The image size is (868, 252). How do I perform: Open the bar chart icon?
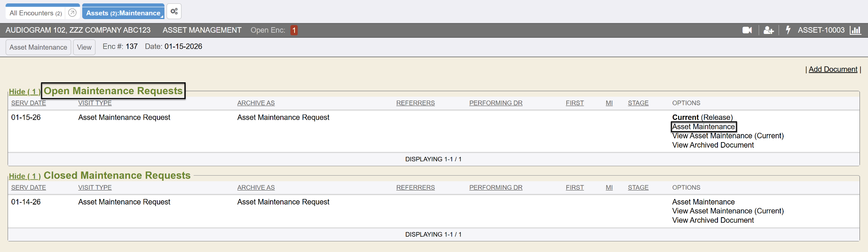tap(855, 30)
